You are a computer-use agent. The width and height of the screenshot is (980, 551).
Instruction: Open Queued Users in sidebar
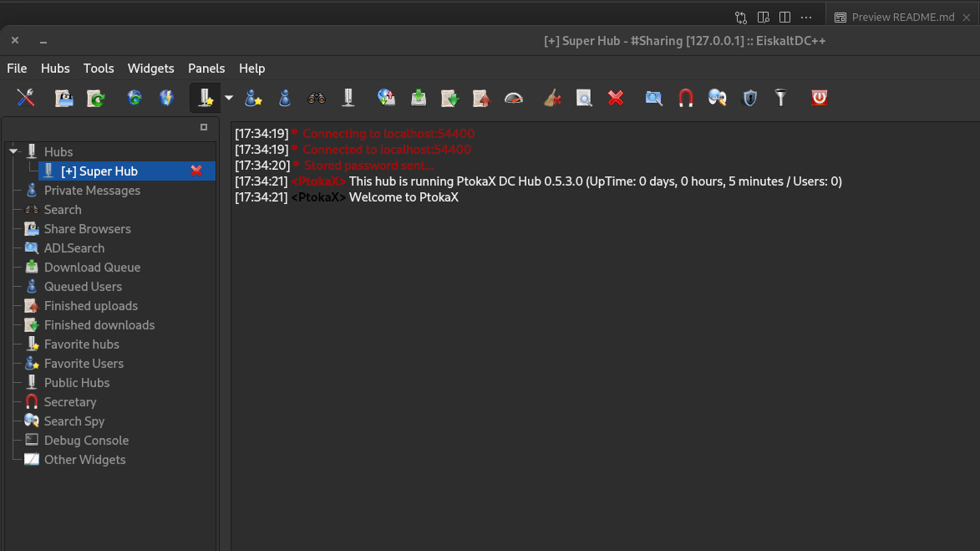83,287
